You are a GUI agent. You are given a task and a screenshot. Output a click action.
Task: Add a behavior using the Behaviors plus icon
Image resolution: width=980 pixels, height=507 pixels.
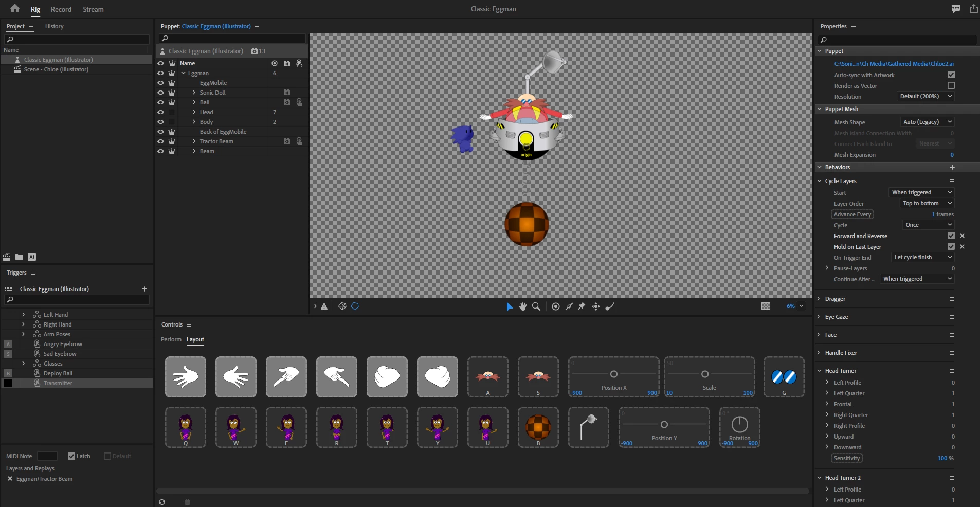click(x=952, y=167)
